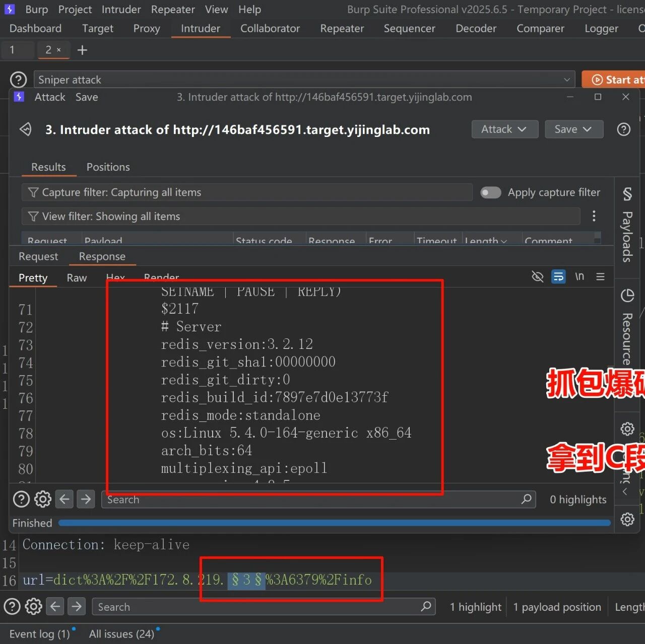Switch to the Proxy tab

(147, 29)
